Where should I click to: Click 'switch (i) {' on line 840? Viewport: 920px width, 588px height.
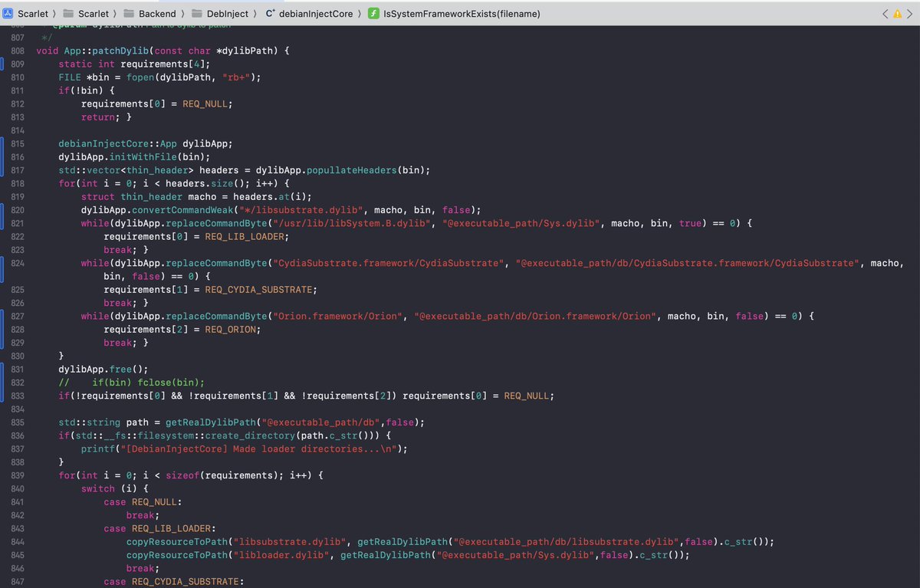(114, 488)
